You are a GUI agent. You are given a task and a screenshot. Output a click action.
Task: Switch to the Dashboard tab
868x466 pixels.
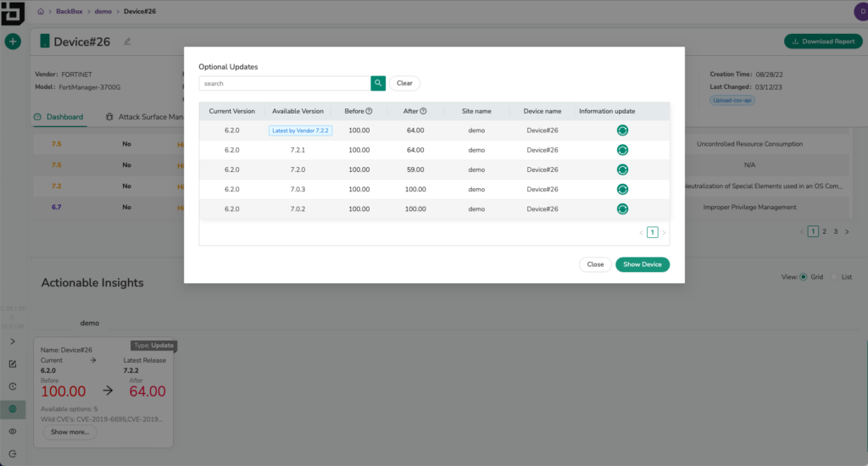coord(58,117)
